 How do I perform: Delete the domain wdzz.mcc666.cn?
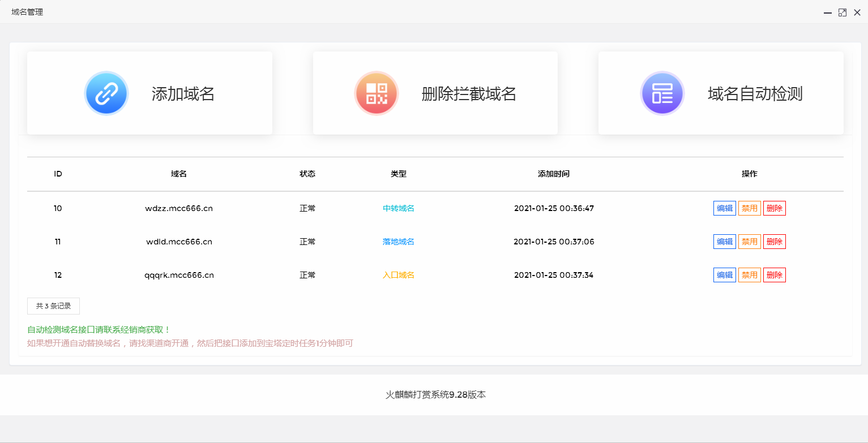point(774,208)
